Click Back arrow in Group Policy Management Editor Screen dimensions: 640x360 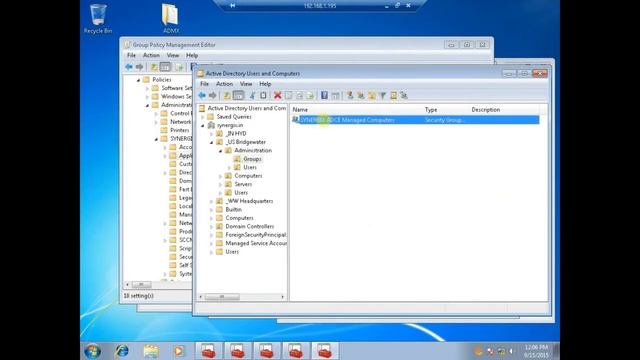(129, 67)
